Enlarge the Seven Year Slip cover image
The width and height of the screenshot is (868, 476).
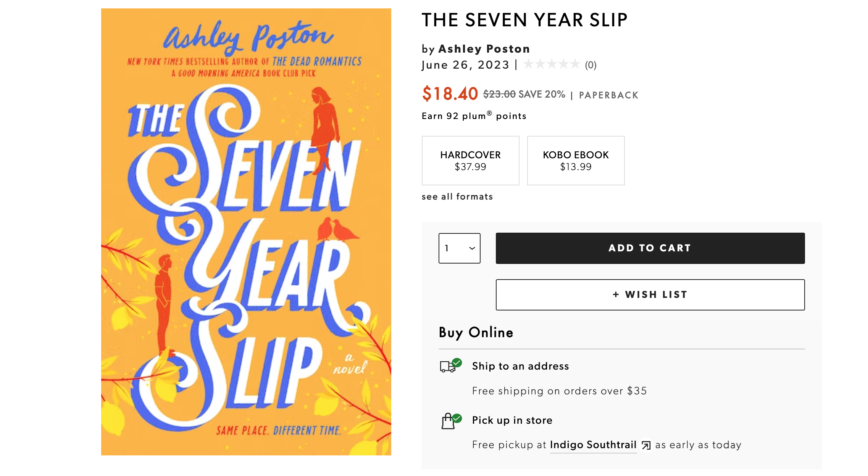(246, 232)
